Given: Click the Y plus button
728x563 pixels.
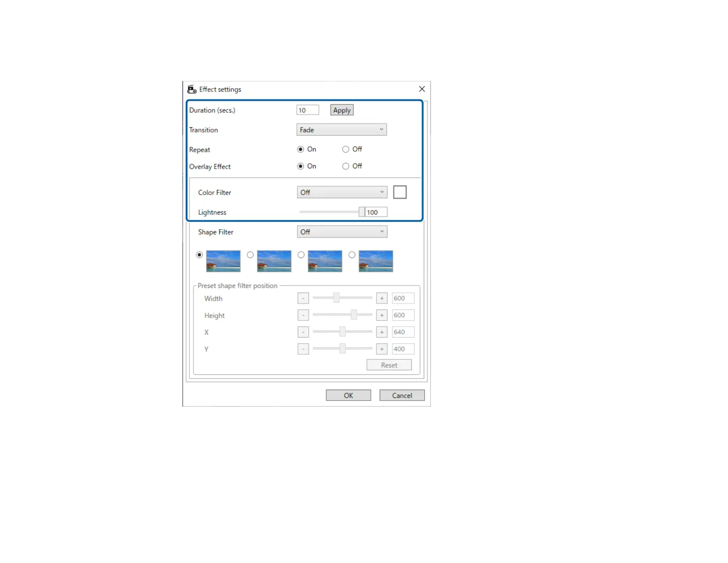Looking at the screenshot, I should point(382,349).
